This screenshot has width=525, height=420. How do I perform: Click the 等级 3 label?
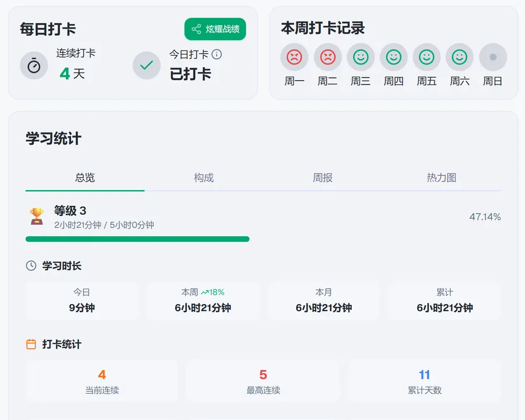[70, 211]
